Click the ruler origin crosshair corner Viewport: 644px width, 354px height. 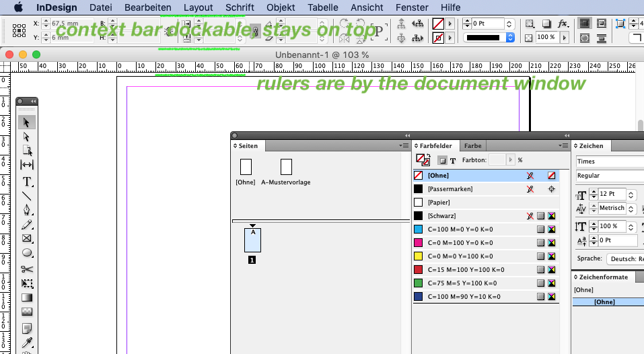[5, 66]
